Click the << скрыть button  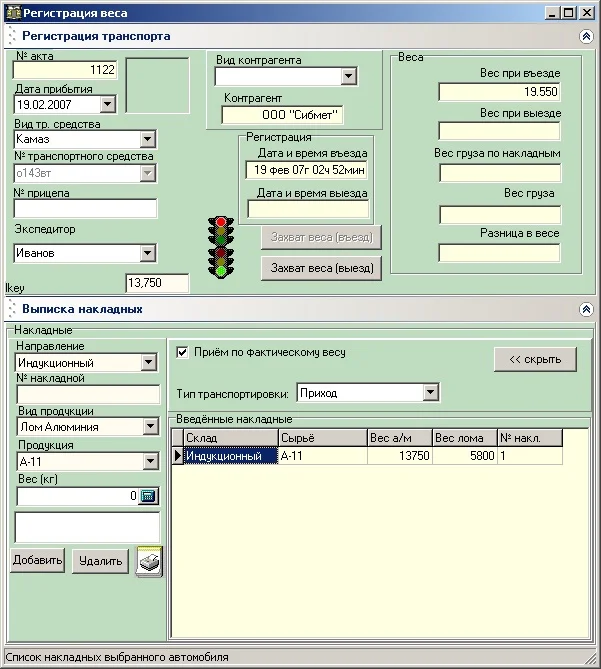(535, 359)
